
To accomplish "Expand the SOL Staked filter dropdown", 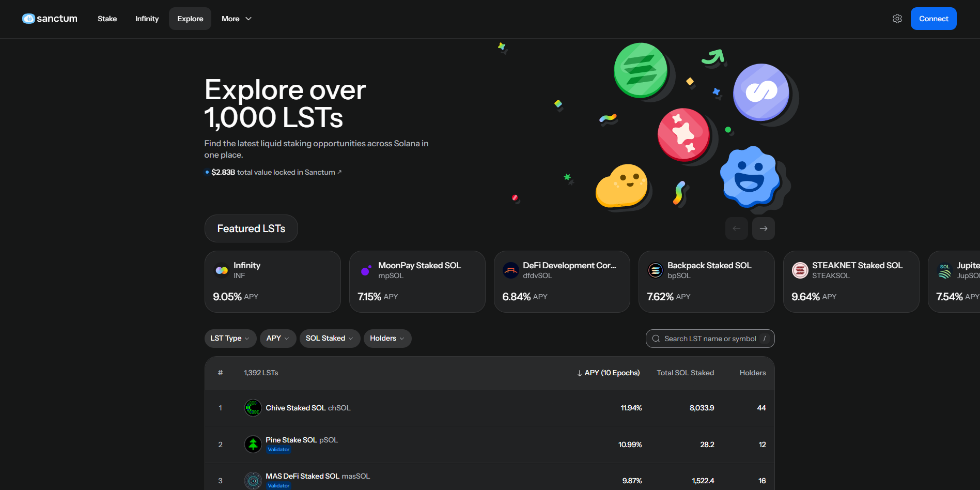I will point(329,339).
